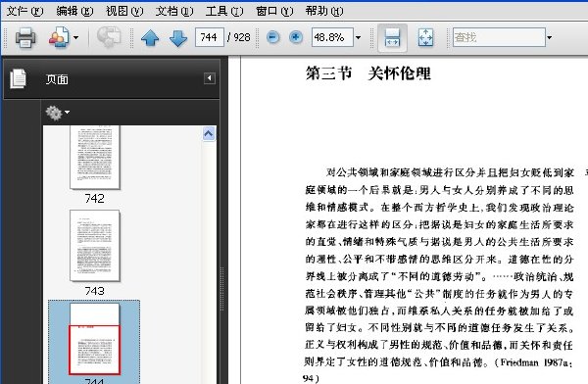Click the zoom in plus button
The width and height of the screenshot is (588, 384).
[x=296, y=37]
